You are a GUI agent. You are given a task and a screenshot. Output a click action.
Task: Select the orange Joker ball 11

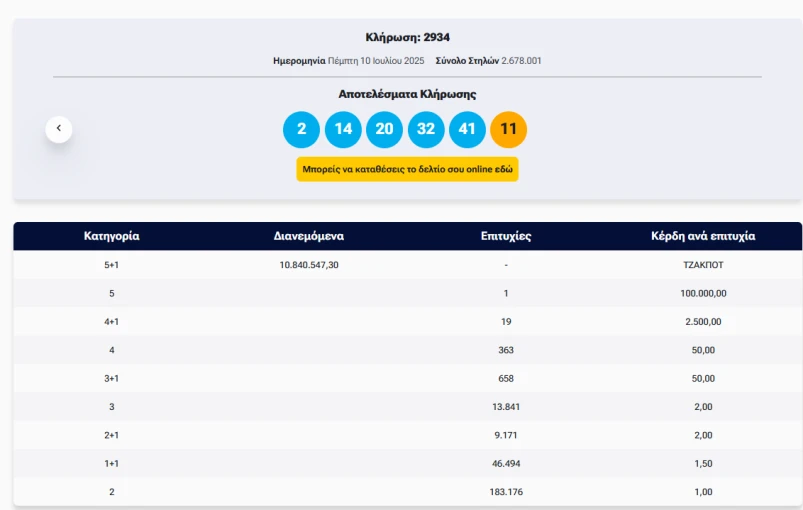click(x=509, y=130)
